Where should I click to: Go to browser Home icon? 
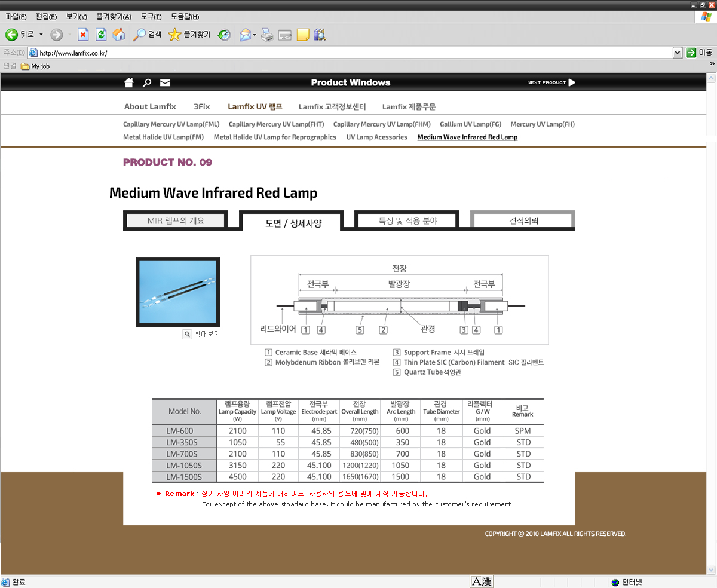[119, 35]
